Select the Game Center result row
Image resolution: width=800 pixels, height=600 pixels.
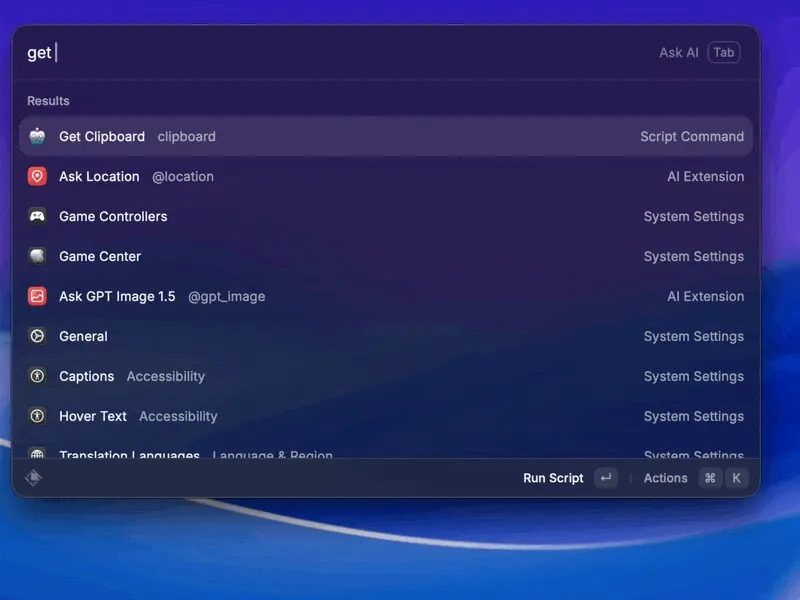pos(385,256)
